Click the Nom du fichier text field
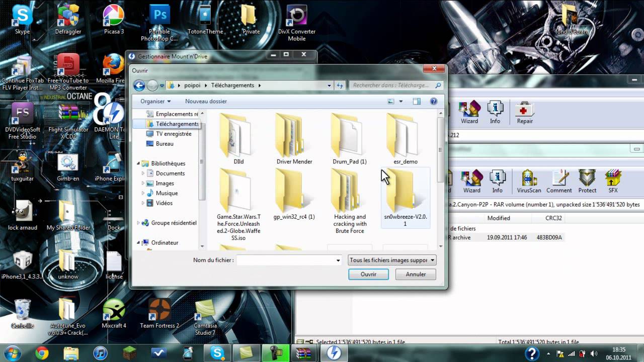 [x=286, y=260]
